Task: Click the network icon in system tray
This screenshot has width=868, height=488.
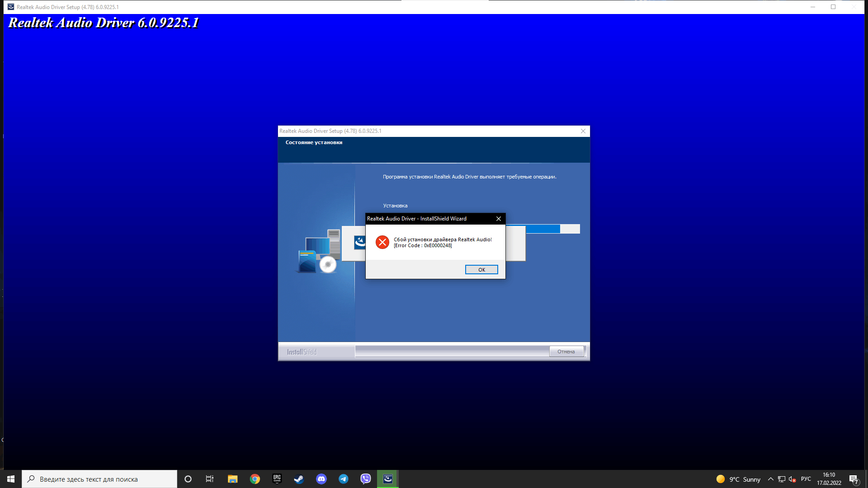Action: pyautogui.click(x=782, y=479)
